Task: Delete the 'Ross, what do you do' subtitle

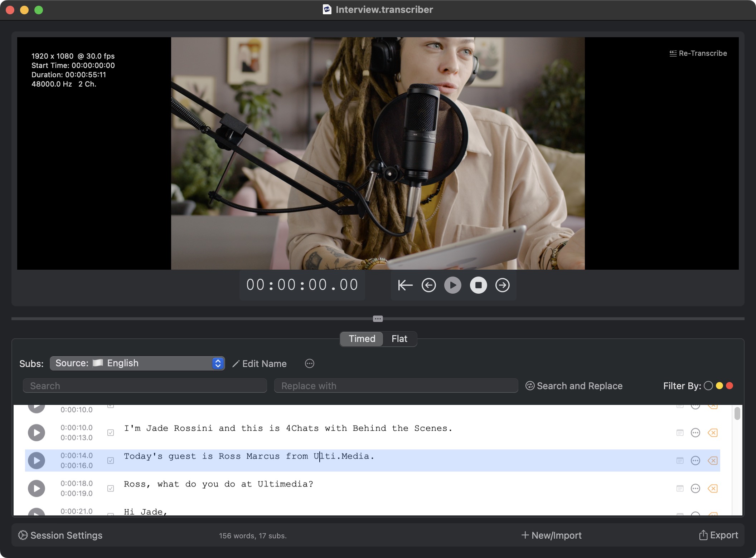Action: tap(712, 488)
